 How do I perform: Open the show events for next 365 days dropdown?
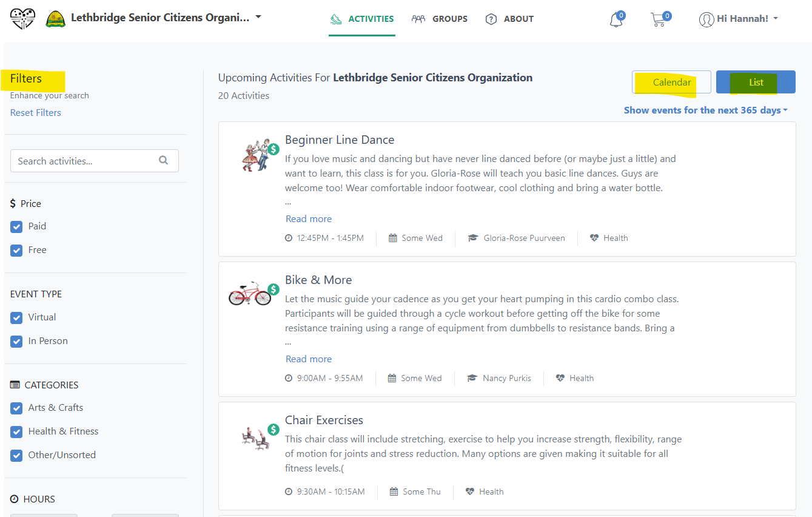click(x=705, y=110)
